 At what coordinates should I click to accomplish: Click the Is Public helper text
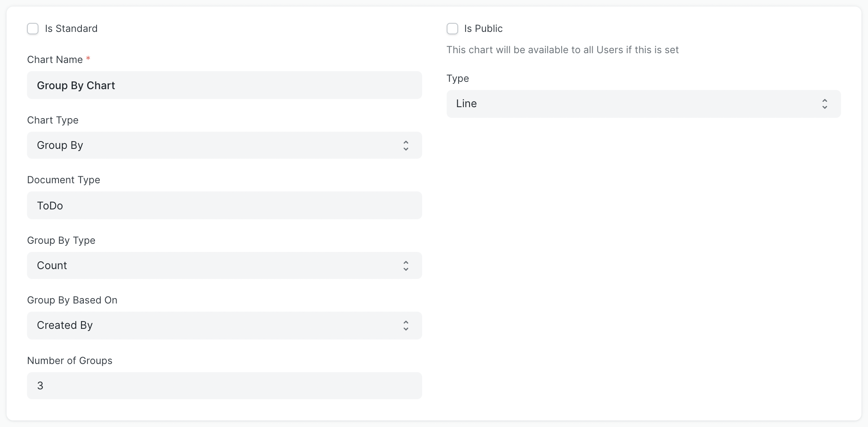coord(562,49)
